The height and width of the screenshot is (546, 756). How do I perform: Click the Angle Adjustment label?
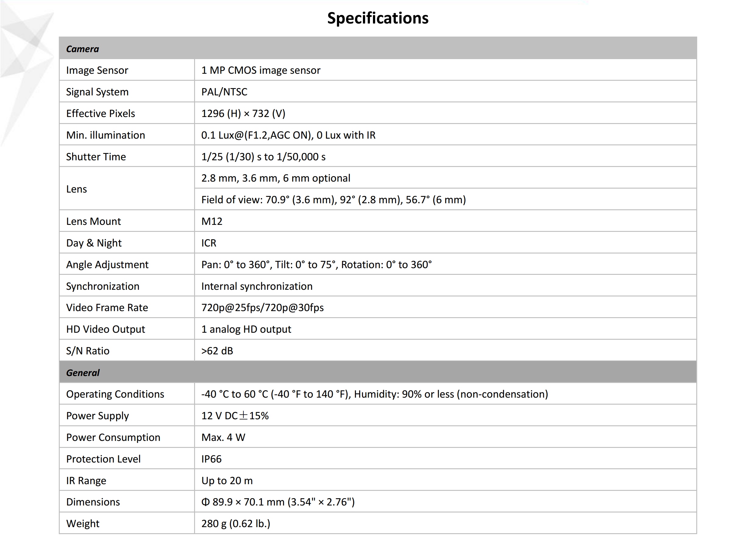[x=107, y=265]
